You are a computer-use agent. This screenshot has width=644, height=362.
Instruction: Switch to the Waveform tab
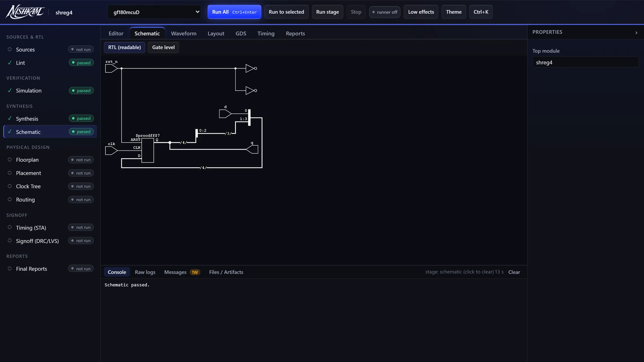coord(184,34)
